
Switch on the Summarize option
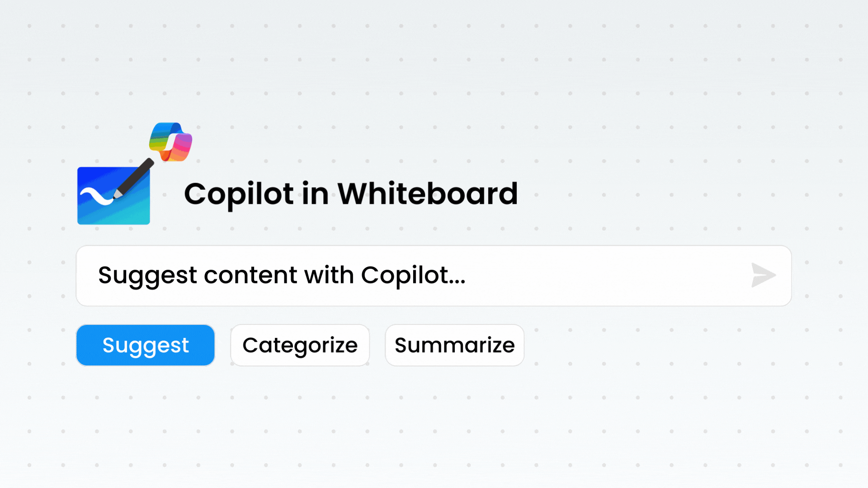454,345
